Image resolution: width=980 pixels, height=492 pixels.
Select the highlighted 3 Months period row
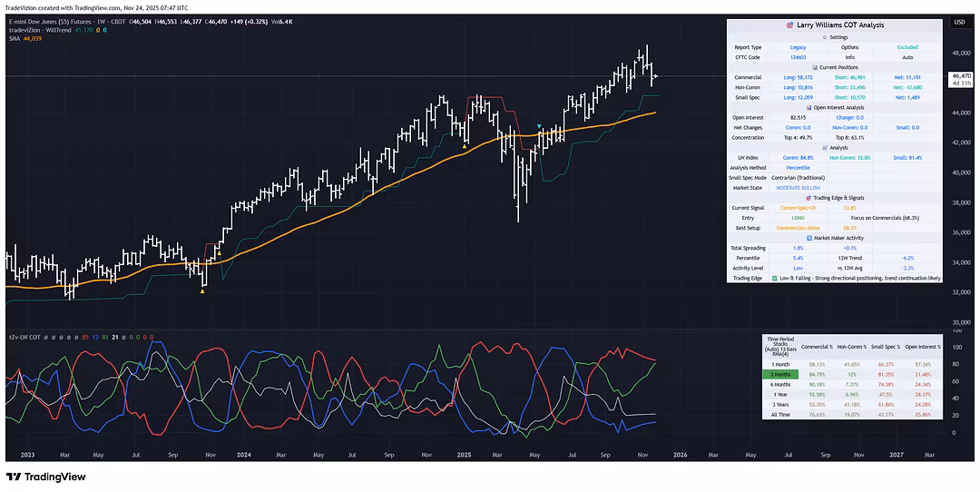pyautogui.click(x=779, y=374)
